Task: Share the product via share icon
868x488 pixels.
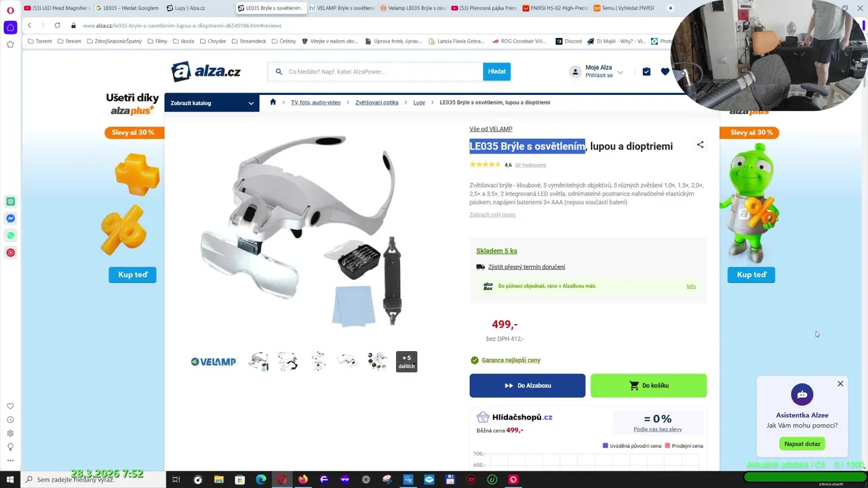Action: [x=700, y=144]
